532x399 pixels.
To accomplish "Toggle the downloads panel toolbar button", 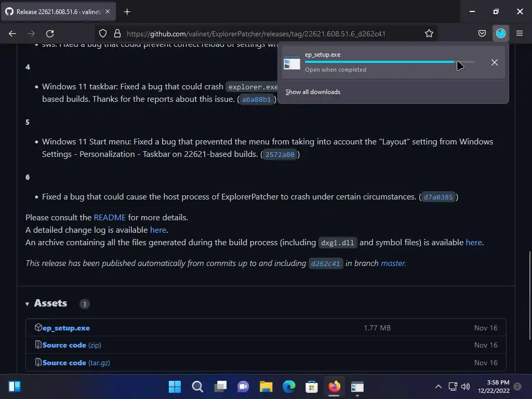I will (500, 33).
